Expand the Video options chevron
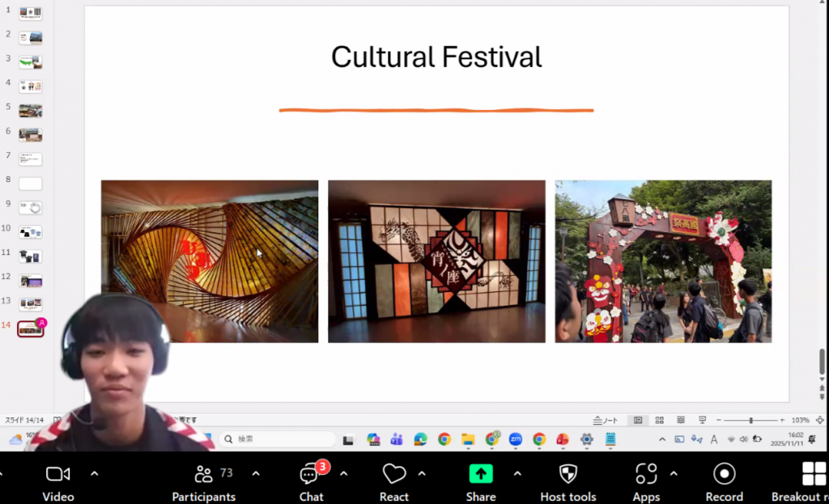 95,473
